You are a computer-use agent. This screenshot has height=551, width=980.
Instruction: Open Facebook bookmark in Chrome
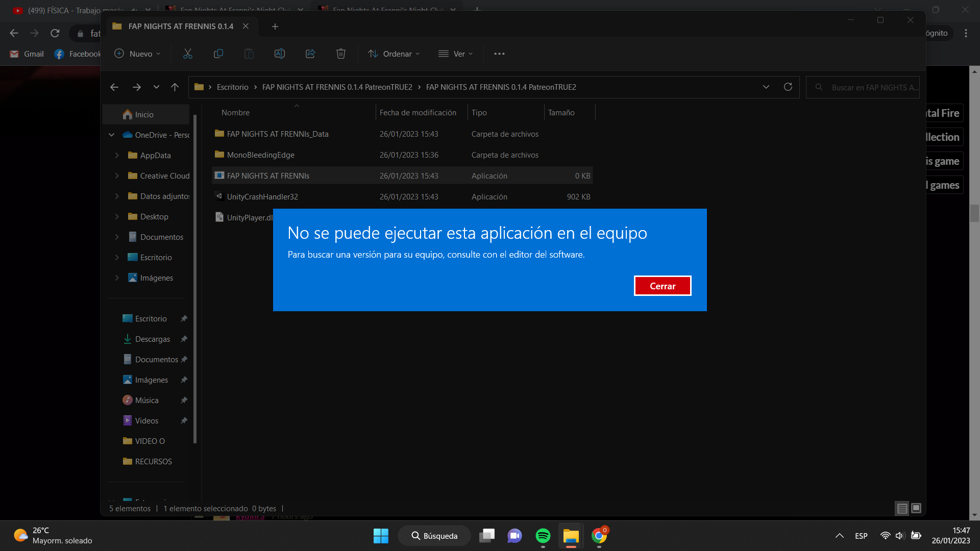(x=78, y=54)
